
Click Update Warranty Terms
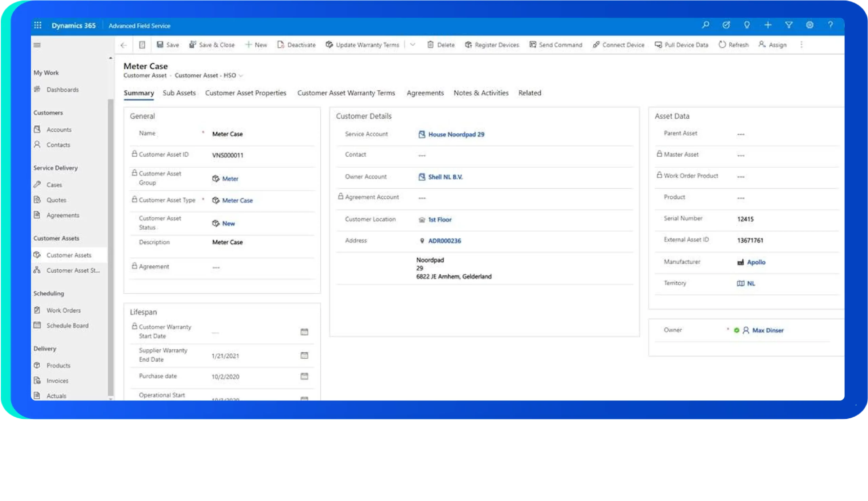point(362,45)
